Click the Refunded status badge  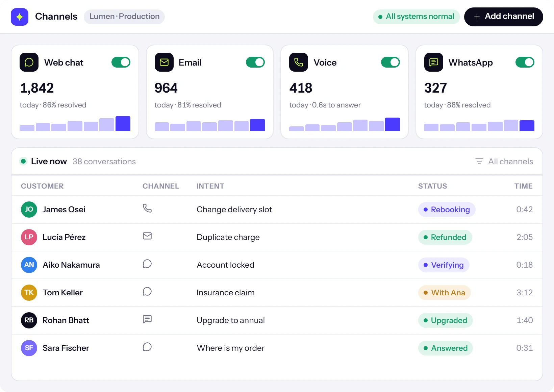coord(445,237)
